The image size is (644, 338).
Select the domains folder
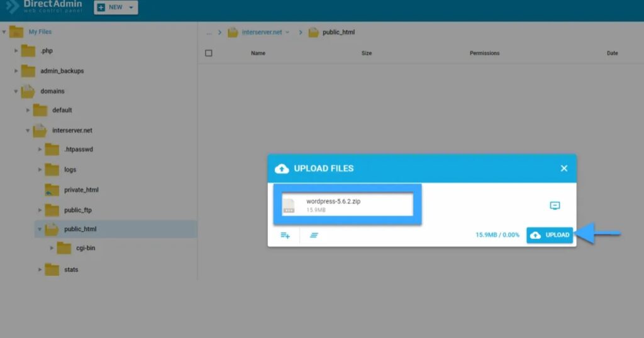click(52, 91)
